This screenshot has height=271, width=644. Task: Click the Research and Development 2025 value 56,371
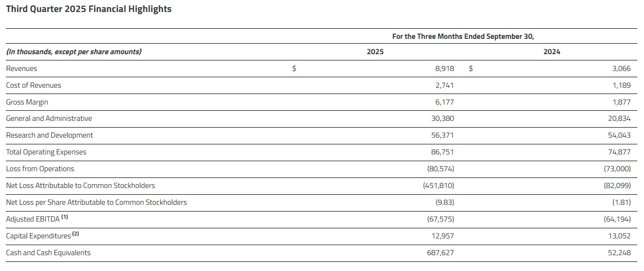[442, 135]
